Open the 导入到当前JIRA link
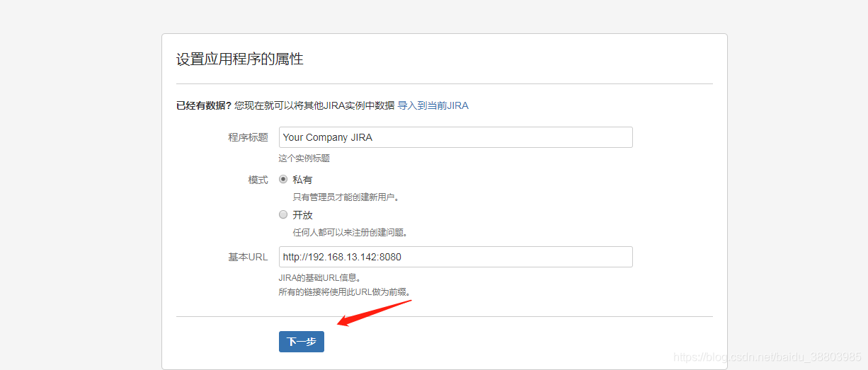The height and width of the screenshot is (370, 868). coord(433,105)
